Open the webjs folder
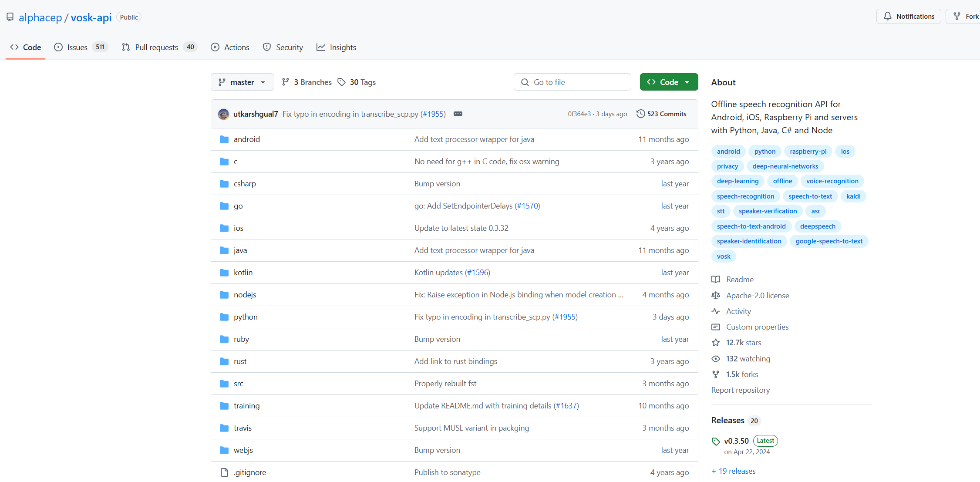 point(243,450)
